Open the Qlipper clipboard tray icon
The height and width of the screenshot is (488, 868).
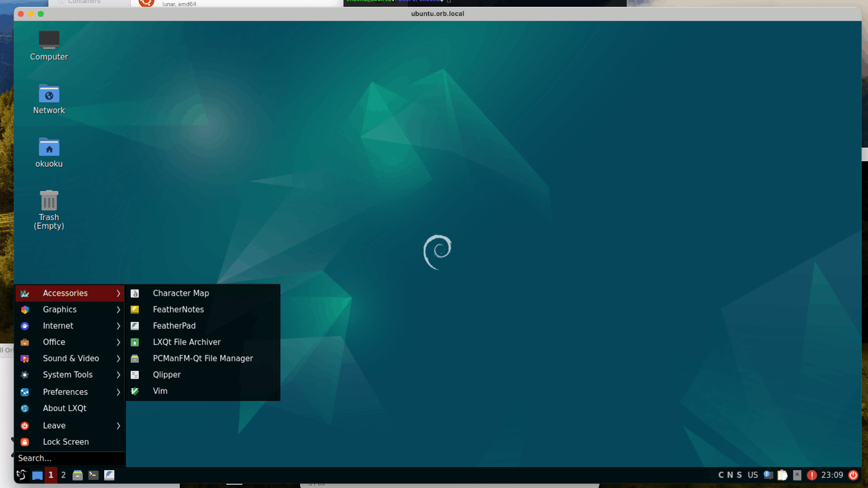click(x=782, y=475)
